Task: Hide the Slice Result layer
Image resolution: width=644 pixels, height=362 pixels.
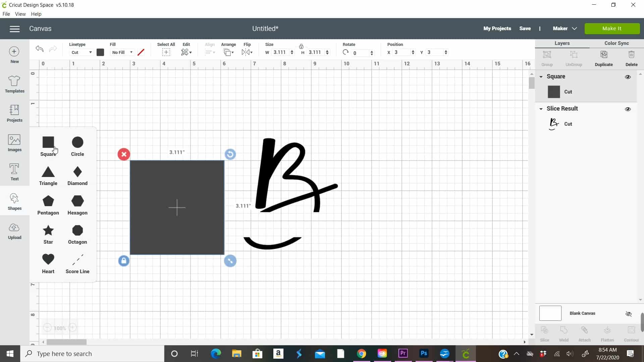Action: 628,109
